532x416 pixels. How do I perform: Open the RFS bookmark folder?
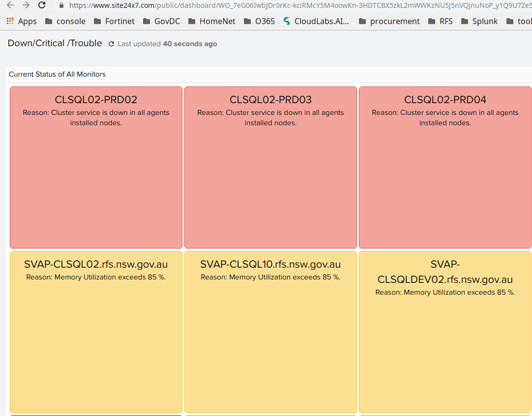[x=441, y=21]
